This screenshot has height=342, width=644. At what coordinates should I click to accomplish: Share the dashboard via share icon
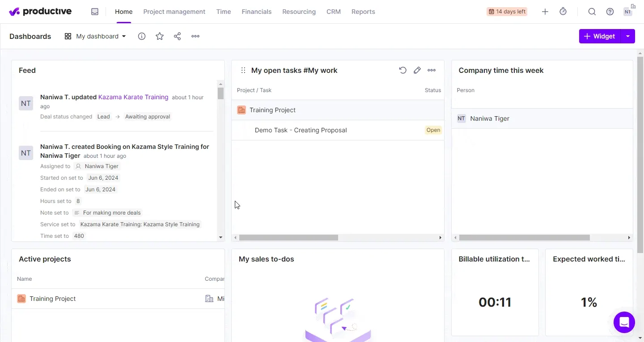(178, 36)
